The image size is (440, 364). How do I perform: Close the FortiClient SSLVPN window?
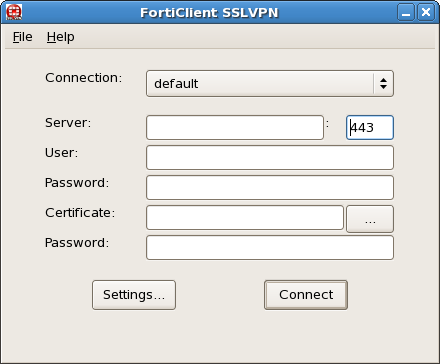click(426, 12)
